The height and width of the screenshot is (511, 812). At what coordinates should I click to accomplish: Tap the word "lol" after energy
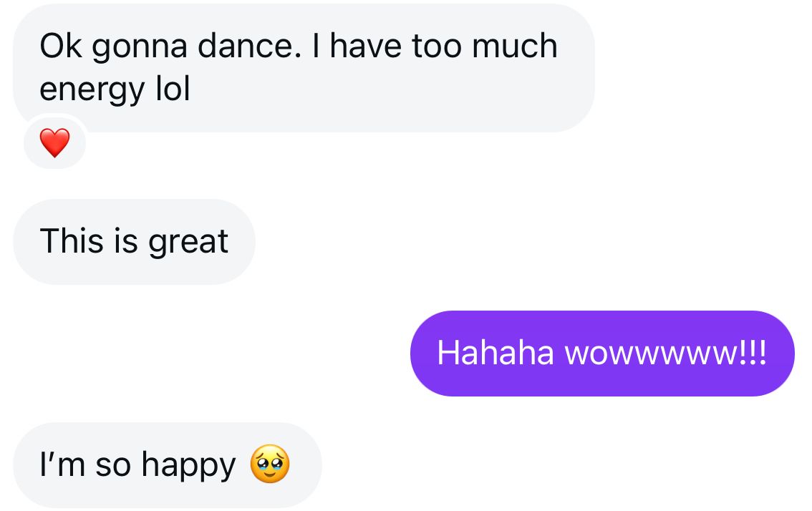coord(173,89)
